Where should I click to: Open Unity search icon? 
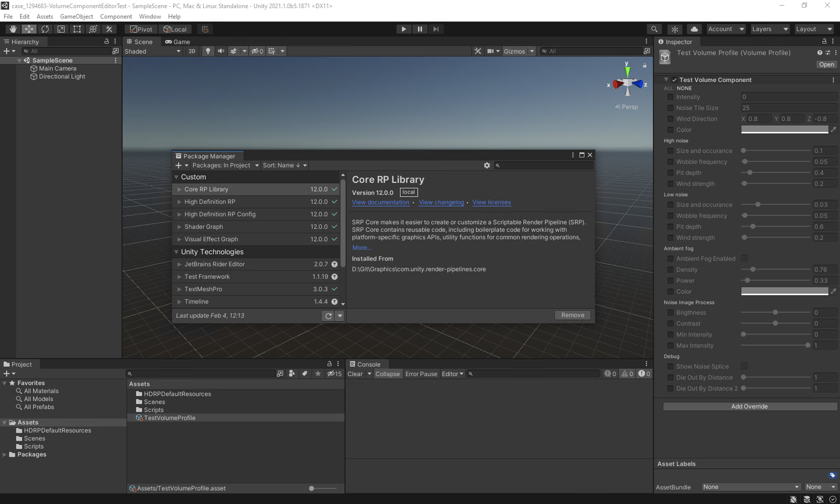click(x=654, y=29)
